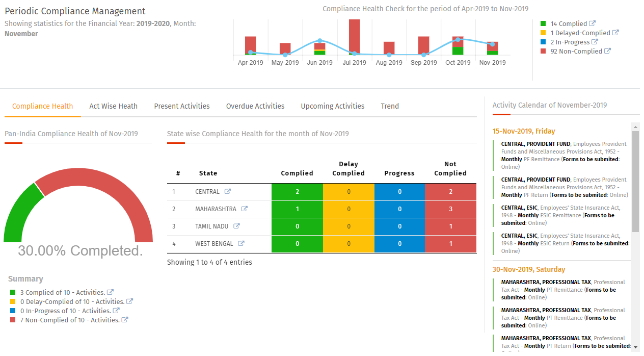
Task: Sort table by State column header
Action: [208, 173]
